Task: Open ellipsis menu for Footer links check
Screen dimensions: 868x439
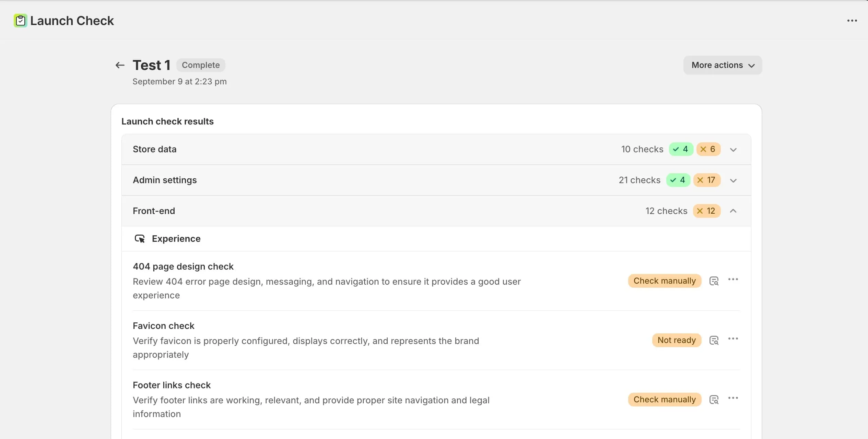Action: point(733,398)
